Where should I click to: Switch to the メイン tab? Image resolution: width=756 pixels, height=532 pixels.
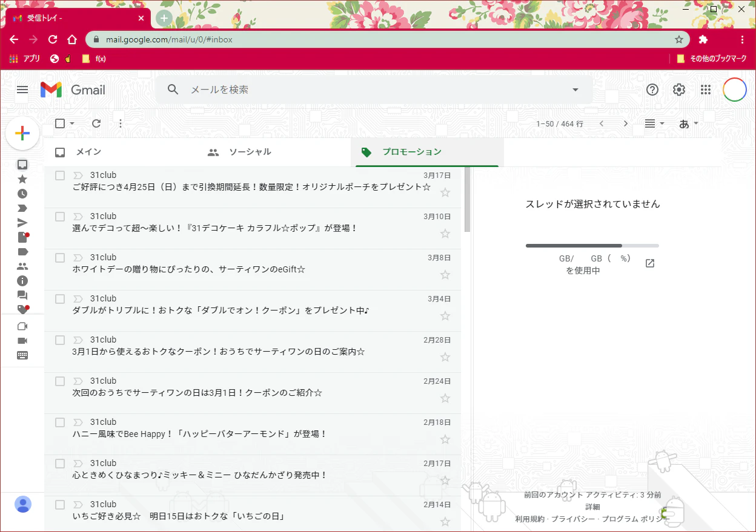pos(121,152)
